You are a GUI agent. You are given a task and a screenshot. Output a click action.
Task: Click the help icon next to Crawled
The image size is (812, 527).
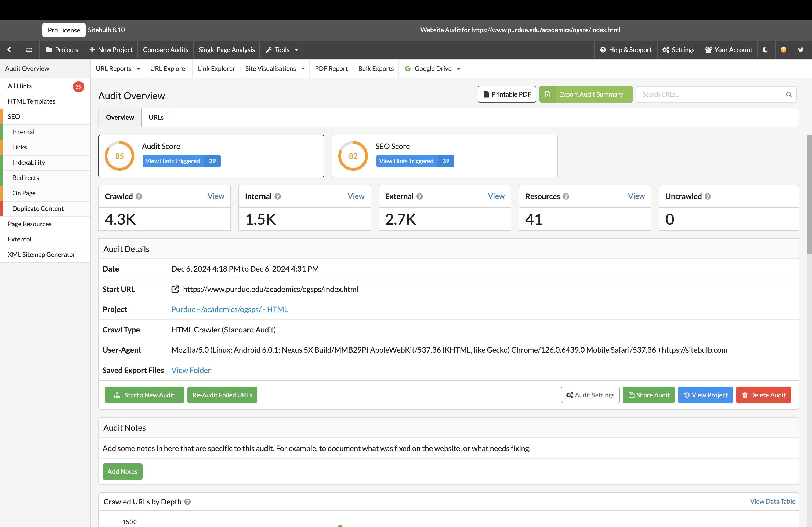click(x=139, y=196)
